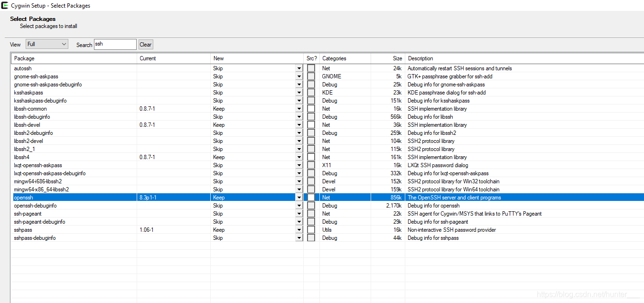The width and height of the screenshot is (644, 303).
Task: Toggle source checkbox for autossh
Action: (x=311, y=68)
